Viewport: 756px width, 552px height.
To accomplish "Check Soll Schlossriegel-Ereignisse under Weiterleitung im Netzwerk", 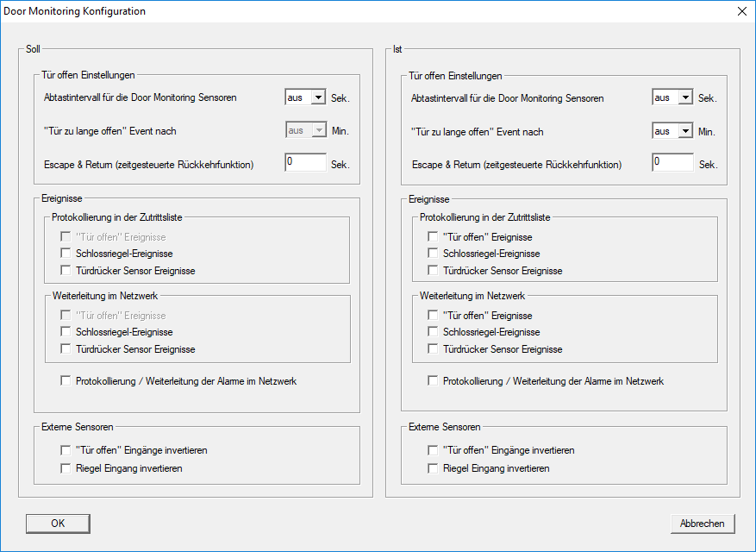I will (x=66, y=332).
